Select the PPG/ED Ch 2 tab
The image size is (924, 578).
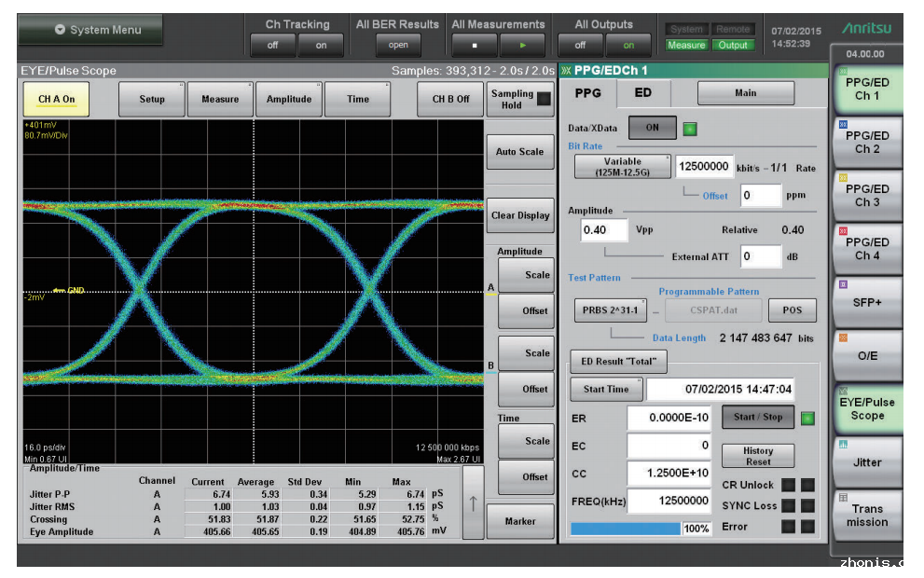point(866,142)
